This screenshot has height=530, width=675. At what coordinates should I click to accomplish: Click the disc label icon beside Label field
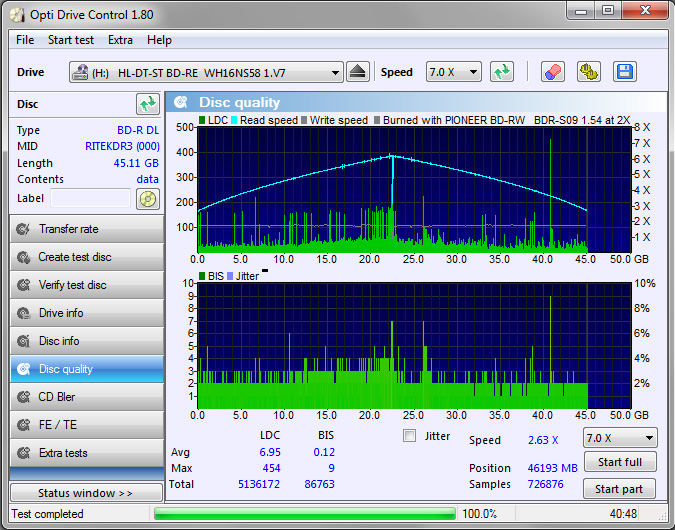[148, 199]
